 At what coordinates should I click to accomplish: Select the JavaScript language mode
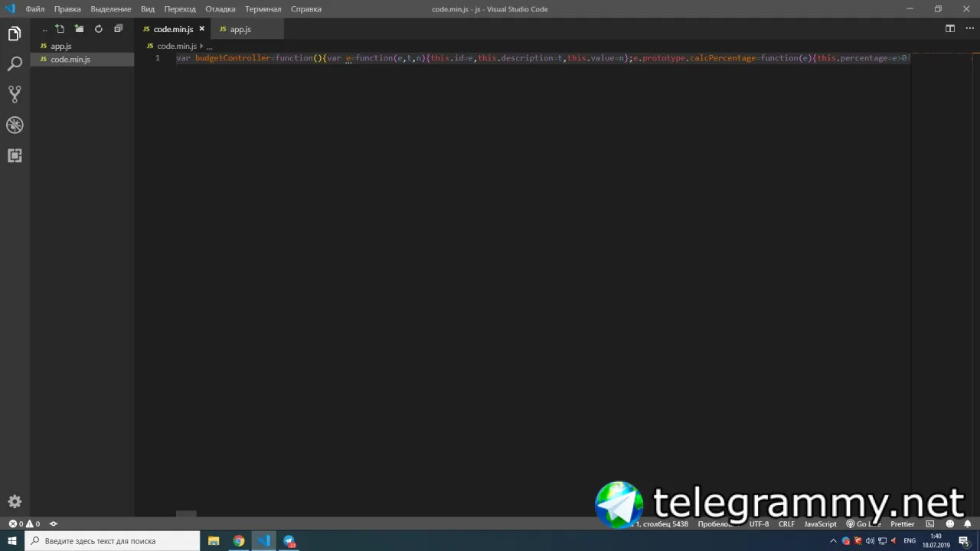(x=820, y=524)
